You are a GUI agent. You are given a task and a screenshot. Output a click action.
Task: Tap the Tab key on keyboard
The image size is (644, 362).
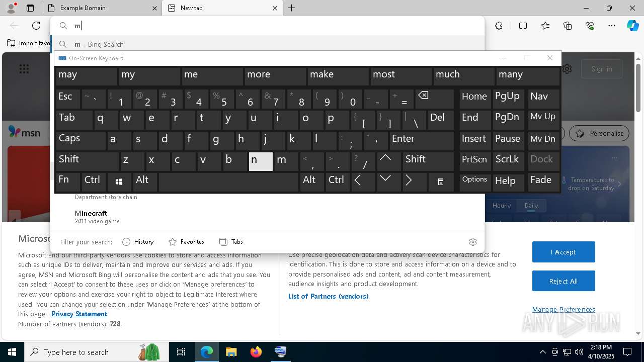point(74,120)
